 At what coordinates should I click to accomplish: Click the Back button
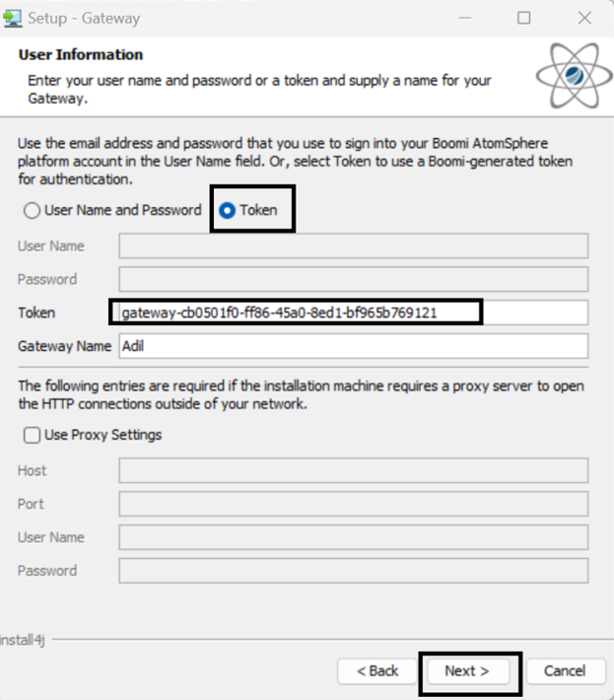point(377,670)
